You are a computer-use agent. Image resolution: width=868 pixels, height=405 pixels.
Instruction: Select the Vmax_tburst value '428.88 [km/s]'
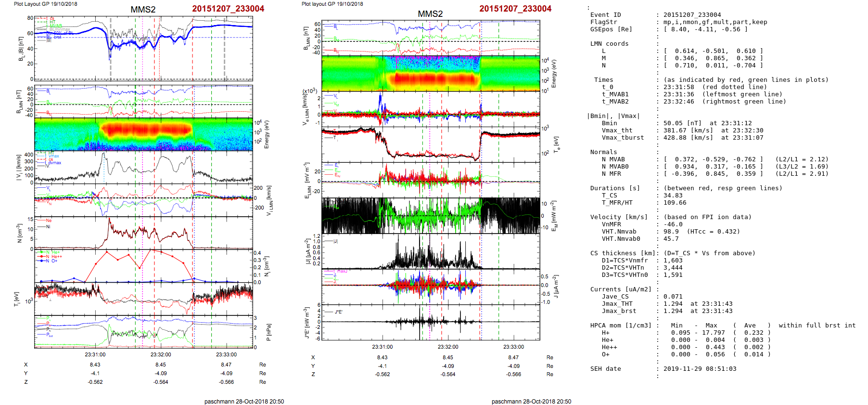688,138
